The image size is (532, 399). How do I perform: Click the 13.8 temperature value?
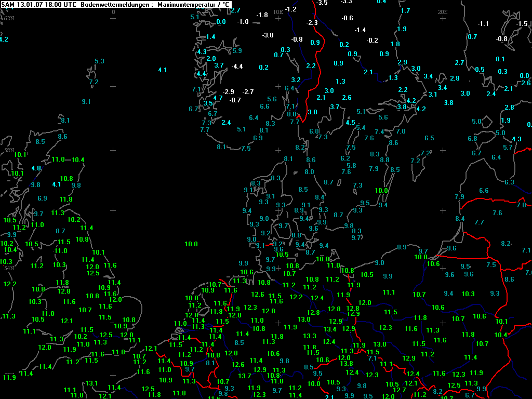click(x=347, y=363)
